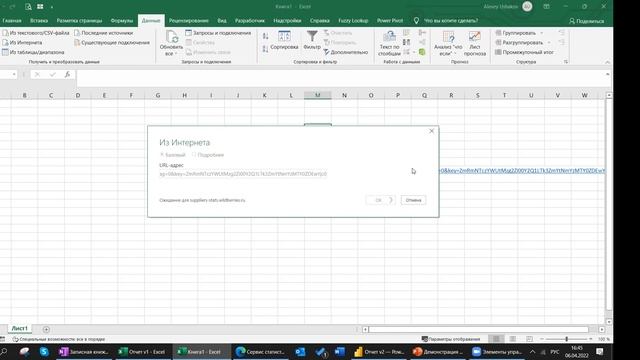Screen dimensions: 640x360
Task: Open Skype from the taskbar
Action: [44, 351]
